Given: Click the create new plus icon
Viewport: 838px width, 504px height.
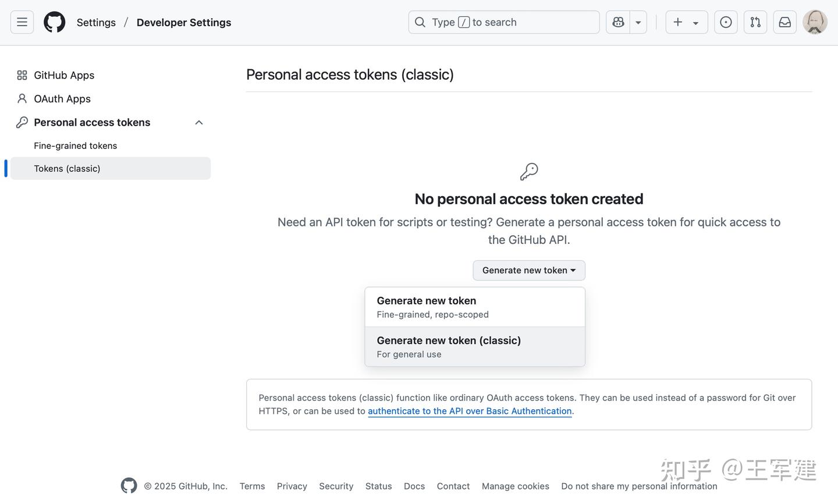Looking at the screenshot, I should tap(677, 22).
